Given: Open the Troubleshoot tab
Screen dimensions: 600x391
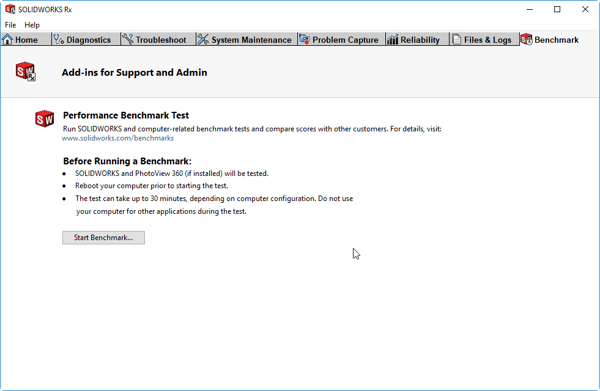Looking at the screenshot, I should pos(157,39).
